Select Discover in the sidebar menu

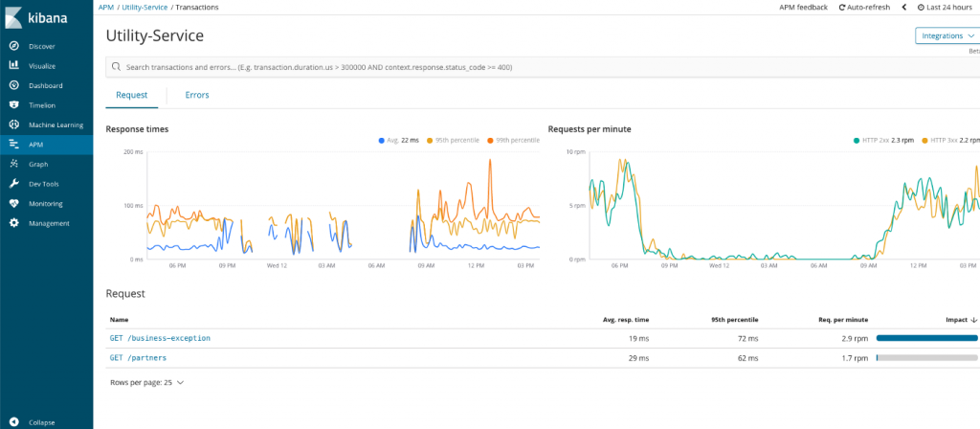coord(42,46)
